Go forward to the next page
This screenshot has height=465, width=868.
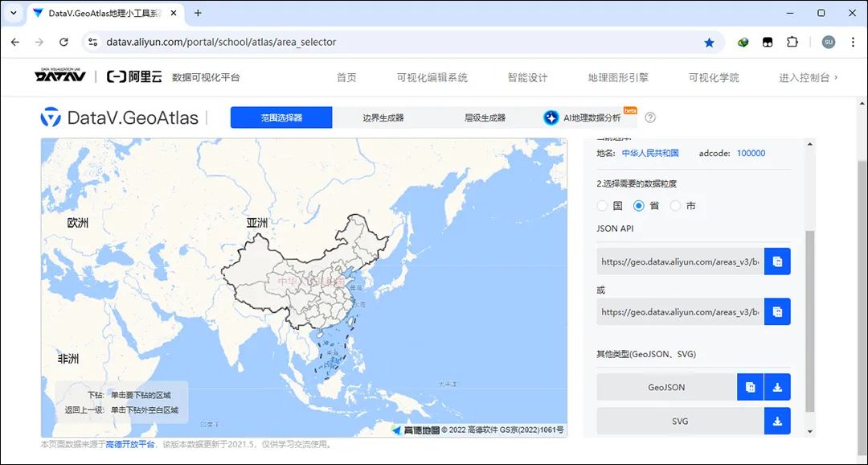39,42
